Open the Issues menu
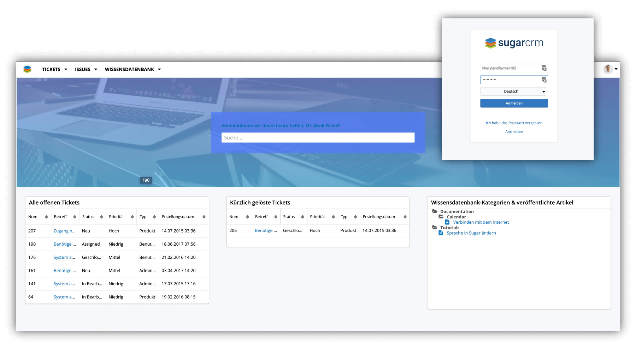Viewport: 636px width, 364px height. [86, 70]
